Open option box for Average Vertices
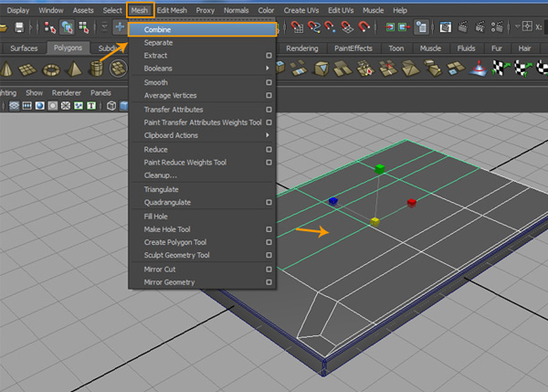 point(269,95)
